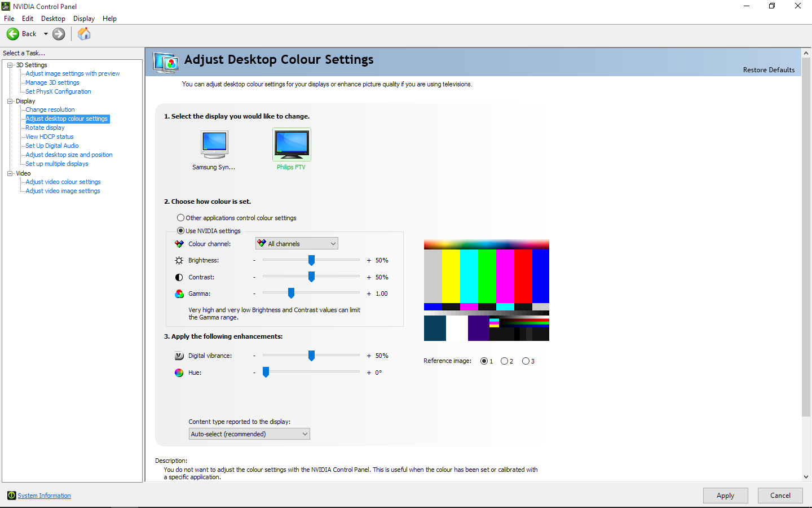Image resolution: width=812 pixels, height=508 pixels.
Task: Click the scroll down arrow of the settings pane
Action: pyautogui.click(x=806, y=477)
